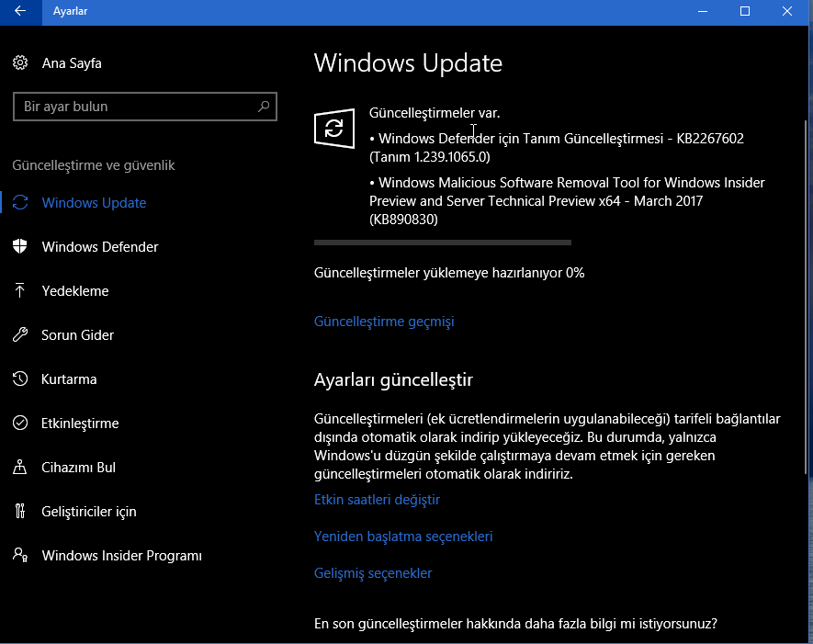Open the Ana Sayfa home page
This screenshot has height=644, width=813.
coord(72,63)
